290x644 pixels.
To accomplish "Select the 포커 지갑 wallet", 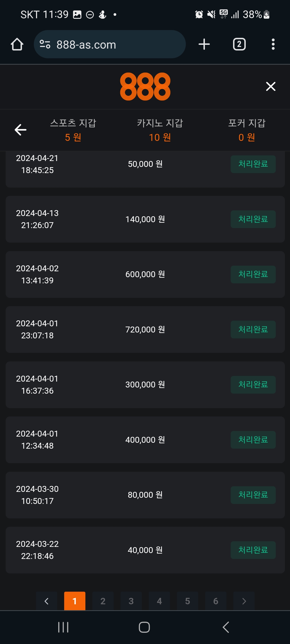I will click(247, 130).
